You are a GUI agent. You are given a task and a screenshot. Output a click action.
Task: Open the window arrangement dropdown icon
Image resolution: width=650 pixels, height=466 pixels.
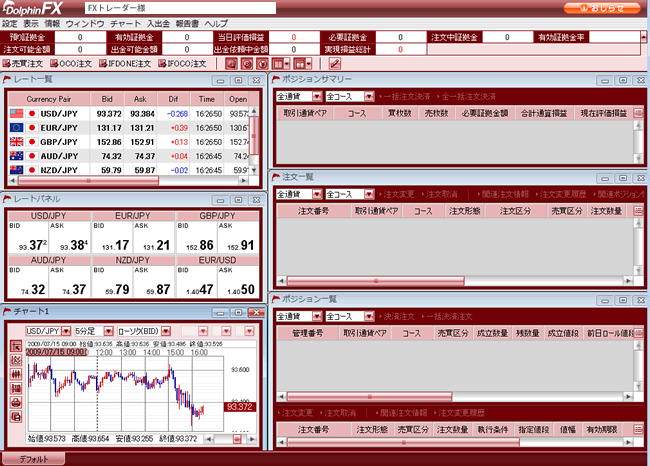coord(303,64)
